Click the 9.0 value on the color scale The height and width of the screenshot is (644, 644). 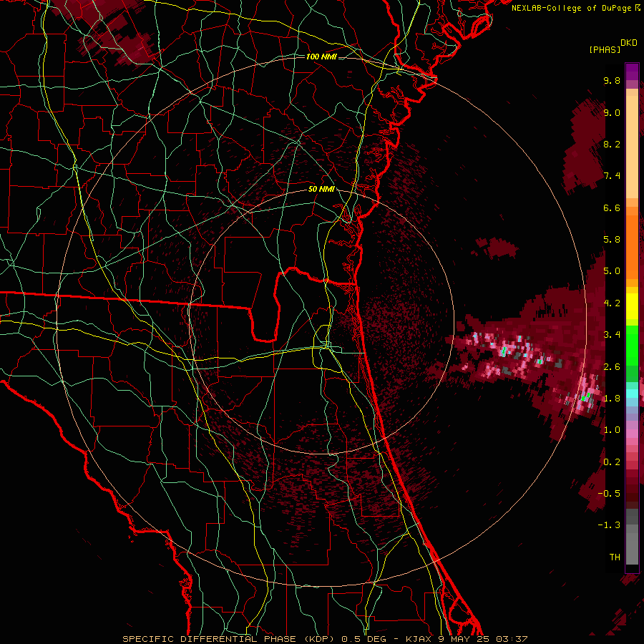[612, 112]
